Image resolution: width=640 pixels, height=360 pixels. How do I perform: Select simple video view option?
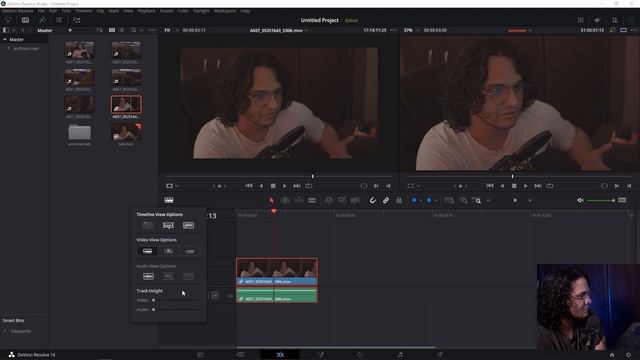(189, 251)
